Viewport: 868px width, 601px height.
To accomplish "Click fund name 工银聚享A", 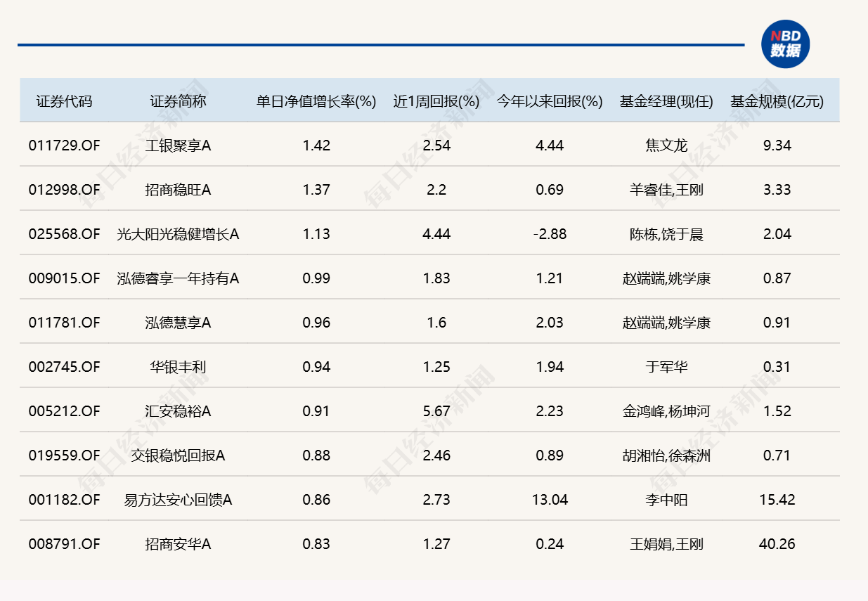I will tap(178, 146).
